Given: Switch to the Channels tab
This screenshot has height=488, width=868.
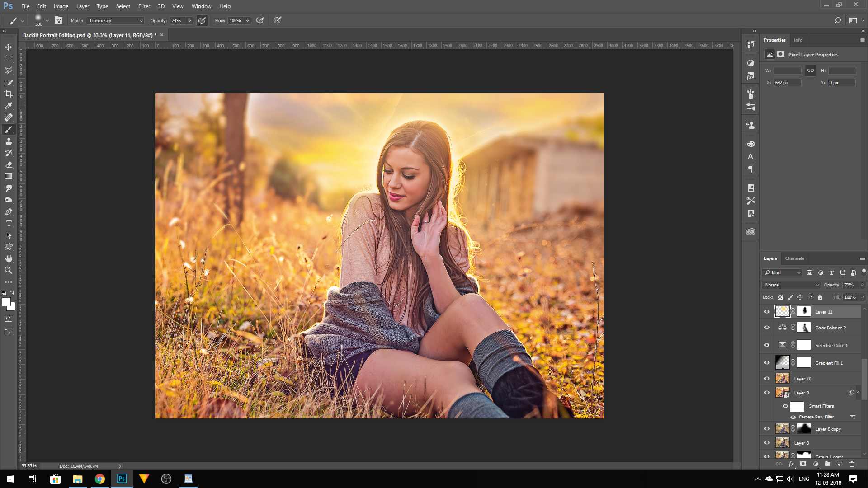Looking at the screenshot, I should coord(794,258).
